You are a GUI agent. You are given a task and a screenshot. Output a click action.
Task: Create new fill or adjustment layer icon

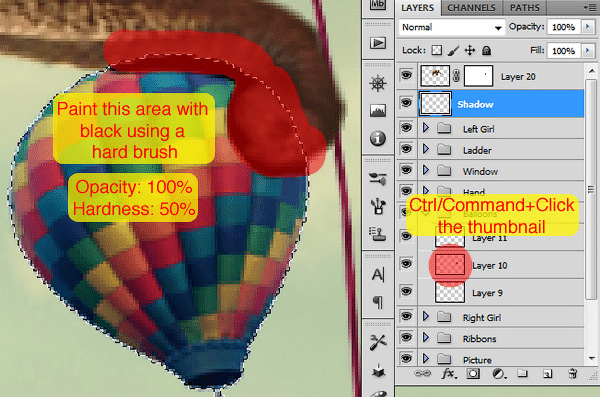click(498, 373)
